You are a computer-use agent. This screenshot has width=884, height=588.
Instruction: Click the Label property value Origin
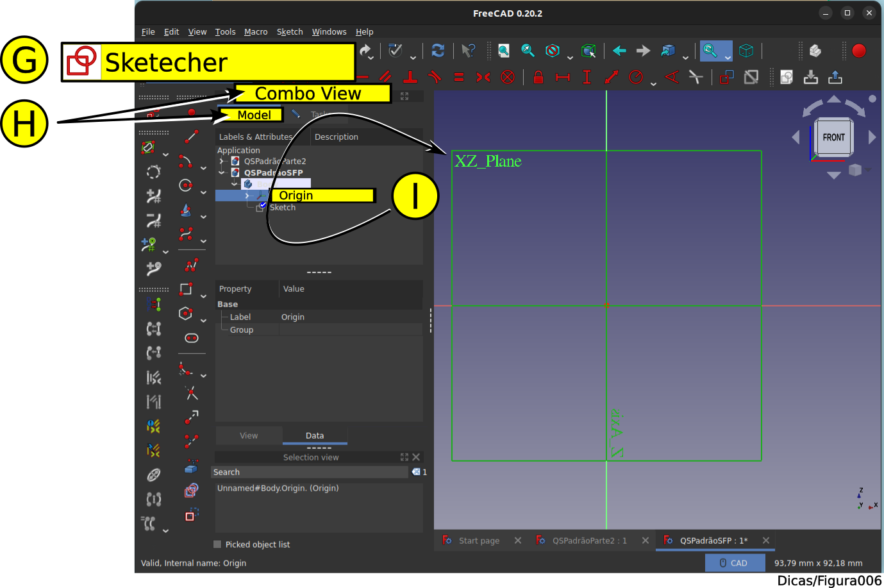click(x=293, y=317)
